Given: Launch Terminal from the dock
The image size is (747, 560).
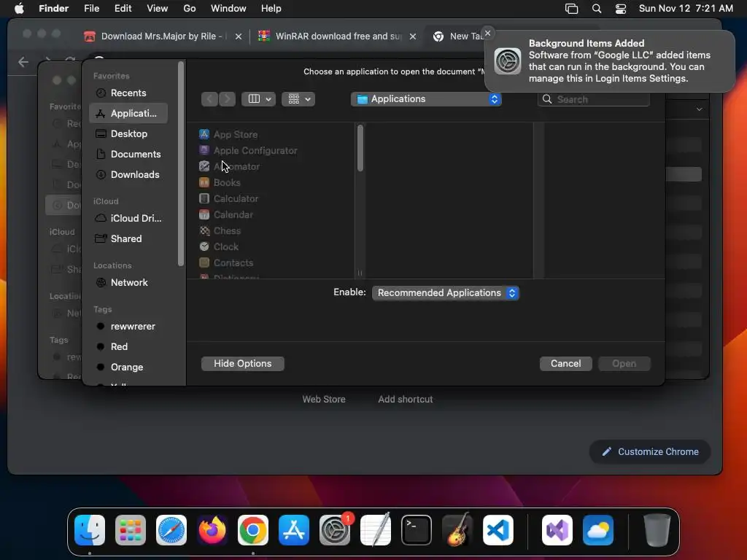Looking at the screenshot, I should pos(417,530).
